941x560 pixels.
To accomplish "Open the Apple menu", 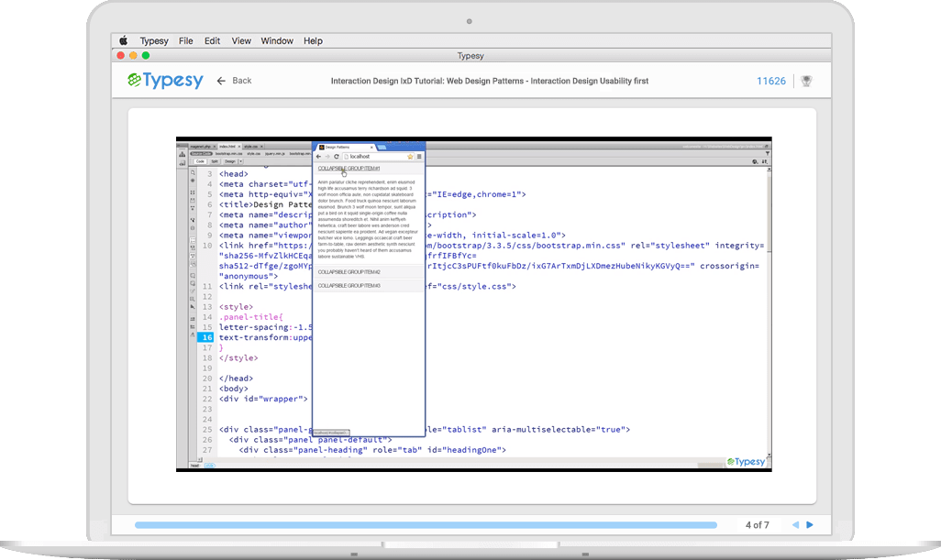I will (x=124, y=40).
